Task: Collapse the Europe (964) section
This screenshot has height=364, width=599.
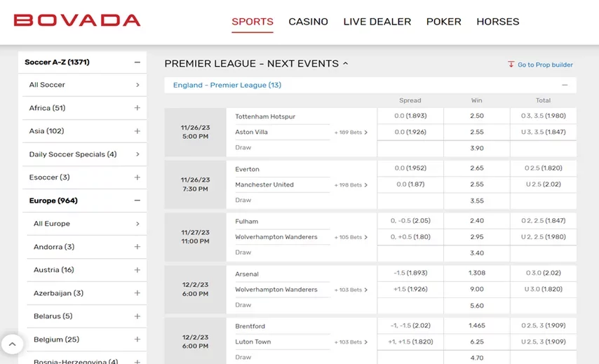Action: tap(137, 201)
